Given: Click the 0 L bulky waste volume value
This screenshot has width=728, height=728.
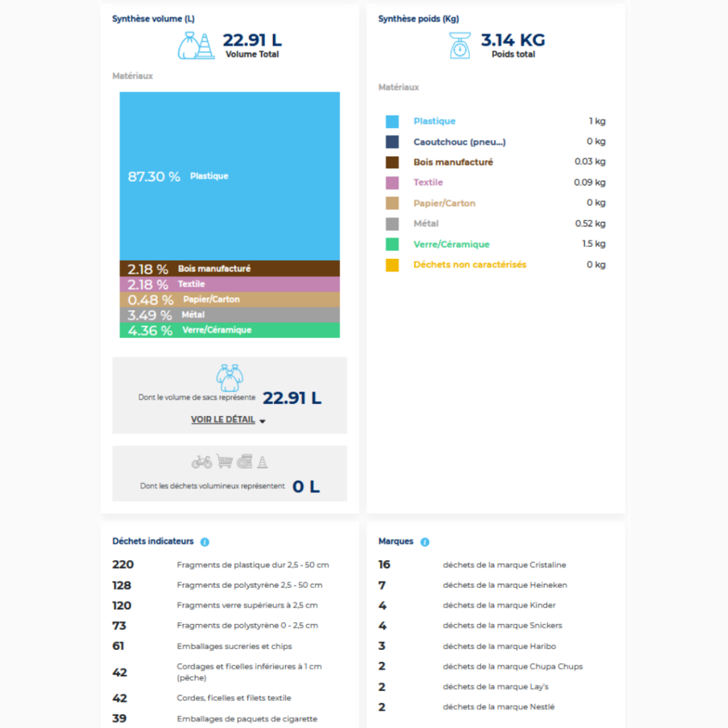Looking at the screenshot, I should pos(306,486).
